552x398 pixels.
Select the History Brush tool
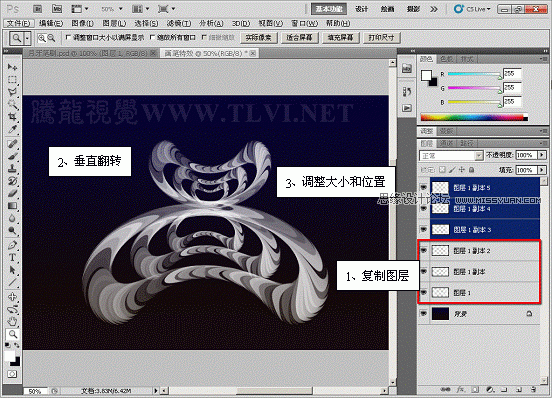pyautogui.click(x=12, y=181)
